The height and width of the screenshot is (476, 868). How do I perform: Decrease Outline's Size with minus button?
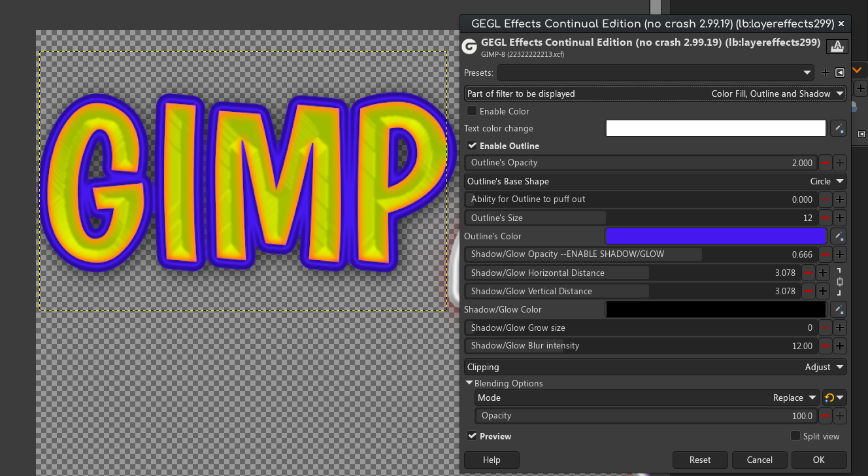pyautogui.click(x=826, y=218)
